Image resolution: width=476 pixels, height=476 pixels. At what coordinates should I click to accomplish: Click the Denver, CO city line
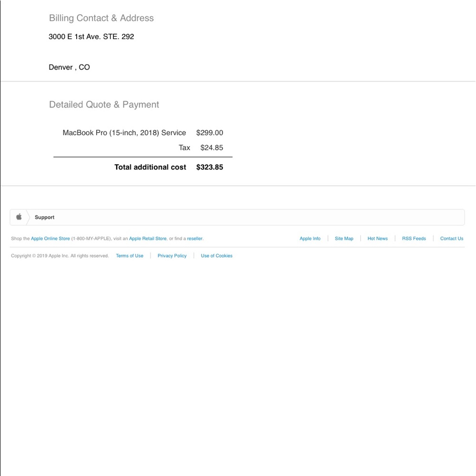pos(69,67)
